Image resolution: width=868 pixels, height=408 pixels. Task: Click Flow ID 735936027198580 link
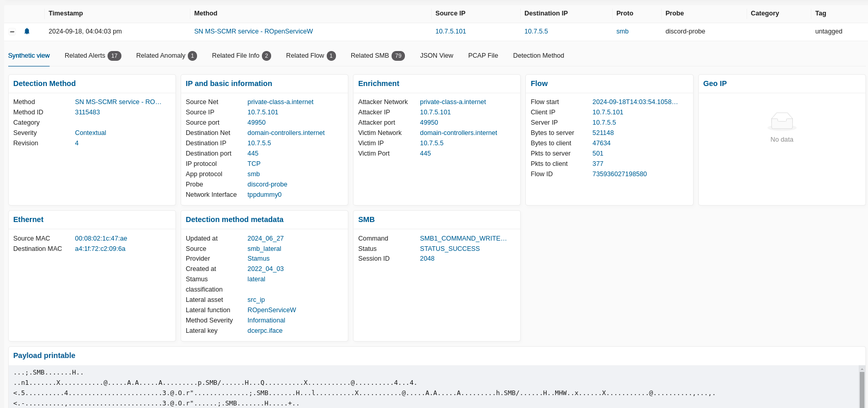619,174
